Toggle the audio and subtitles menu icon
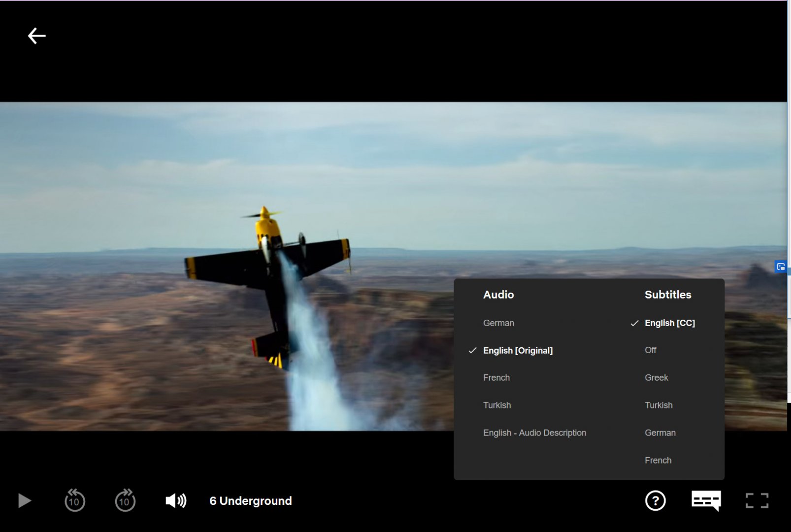Viewport: 791px width, 532px height. coord(706,500)
